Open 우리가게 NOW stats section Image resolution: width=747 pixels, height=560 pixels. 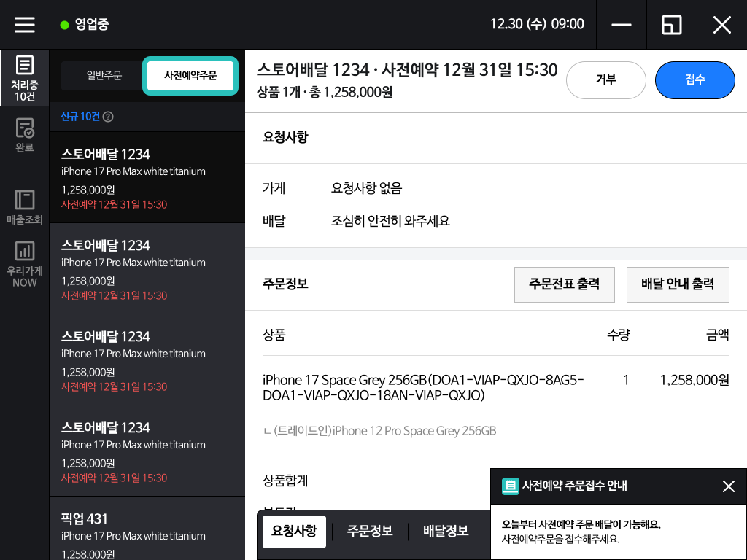tap(25, 263)
